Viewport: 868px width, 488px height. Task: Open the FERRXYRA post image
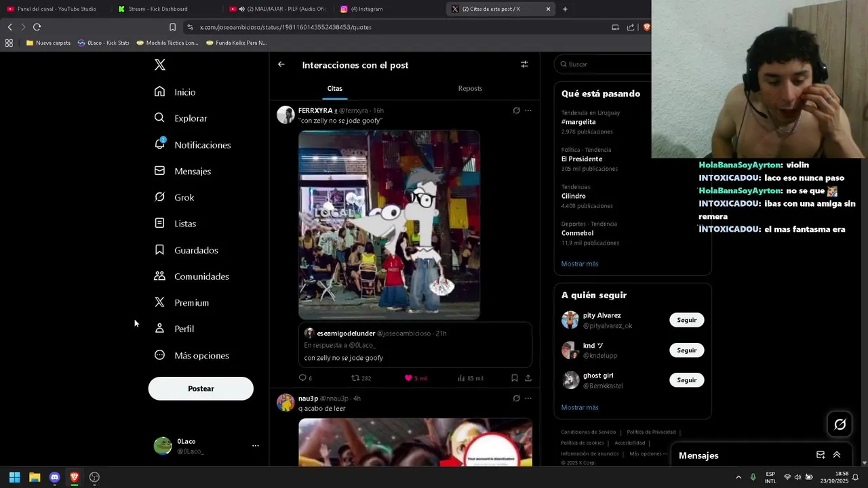pyautogui.click(x=389, y=225)
